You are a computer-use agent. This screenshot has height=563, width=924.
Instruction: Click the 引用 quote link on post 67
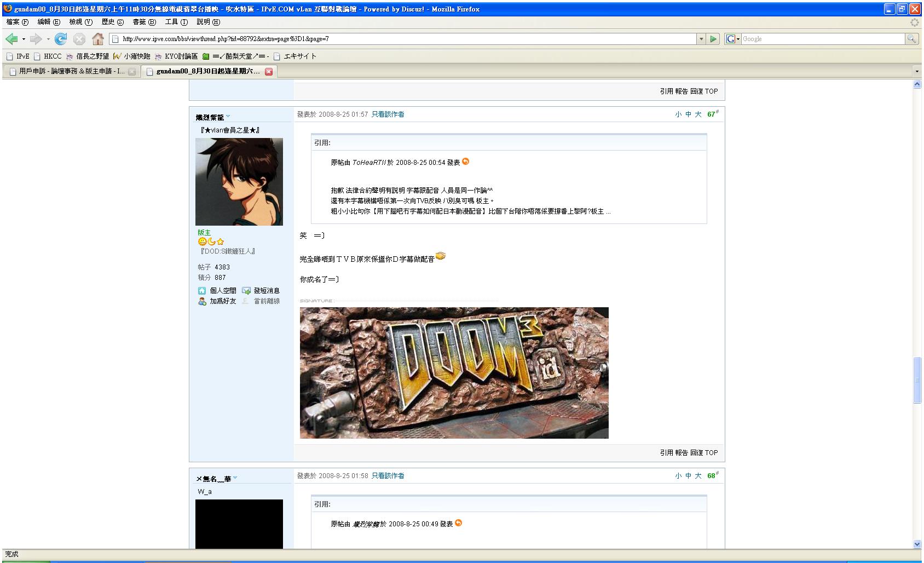pyautogui.click(x=666, y=452)
